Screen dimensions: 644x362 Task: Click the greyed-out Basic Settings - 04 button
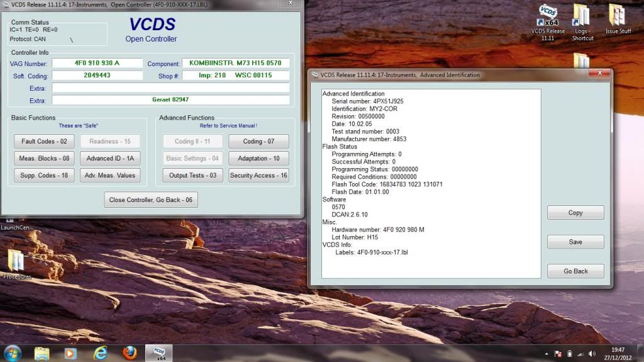tap(192, 158)
